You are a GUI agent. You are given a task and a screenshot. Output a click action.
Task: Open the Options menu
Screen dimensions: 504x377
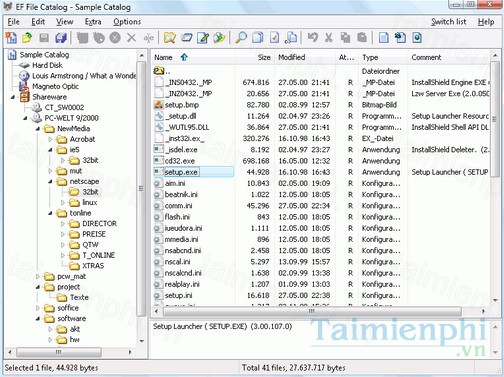click(127, 22)
